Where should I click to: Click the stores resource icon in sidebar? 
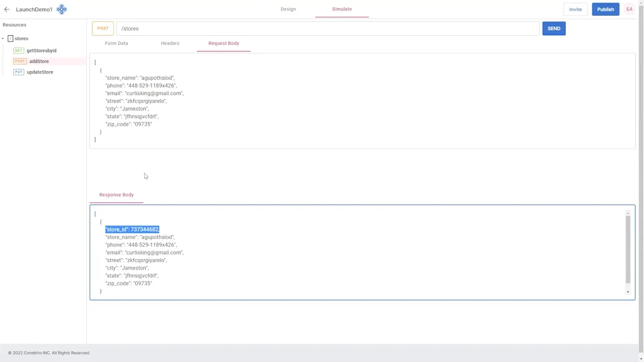click(x=10, y=38)
